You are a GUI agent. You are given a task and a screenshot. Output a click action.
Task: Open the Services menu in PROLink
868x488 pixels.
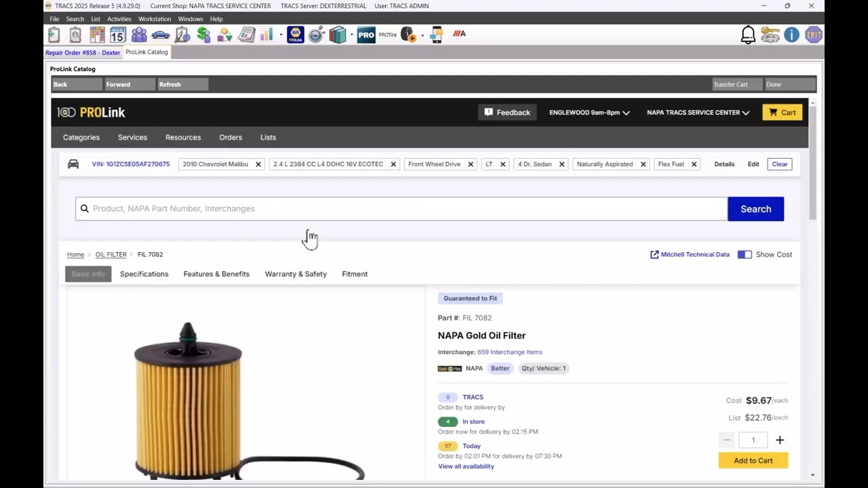[132, 137]
